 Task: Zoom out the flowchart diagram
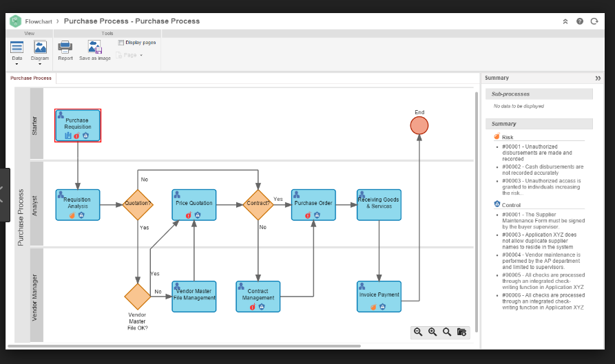417,332
